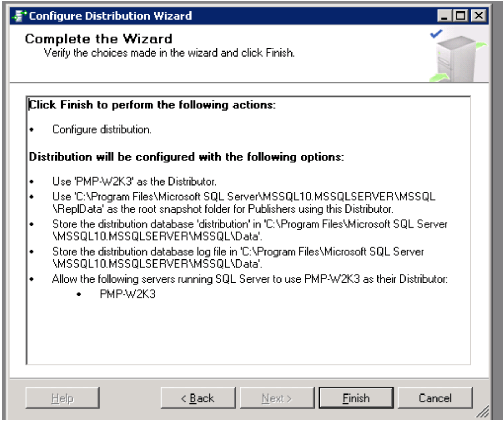Click the blue checkmark above the server graphic
The height and width of the screenshot is (423, 504).
tap(436, 34)
